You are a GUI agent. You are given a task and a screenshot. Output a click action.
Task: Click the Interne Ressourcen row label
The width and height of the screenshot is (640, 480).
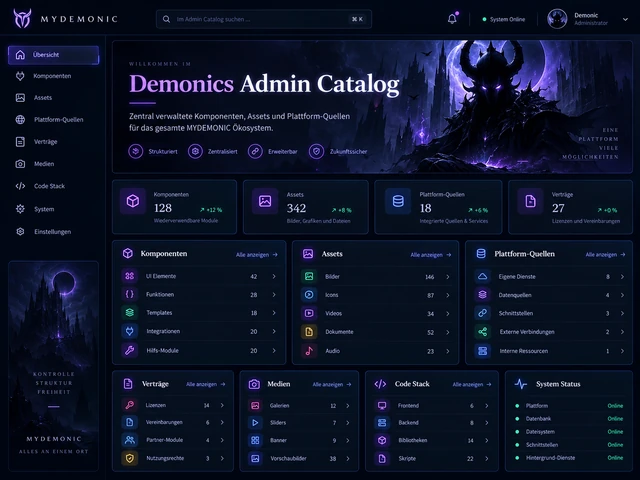[524, 351]
